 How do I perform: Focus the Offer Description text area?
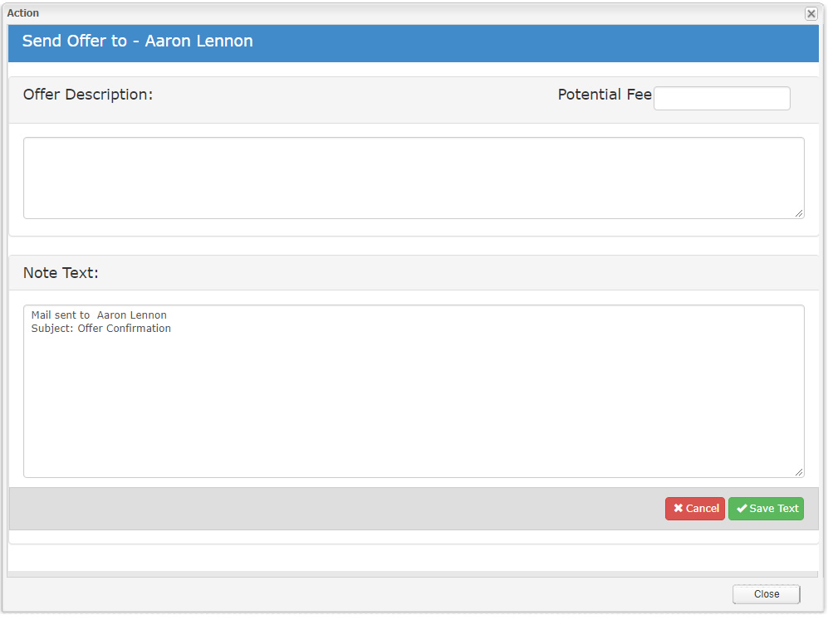tap(413, 178)
